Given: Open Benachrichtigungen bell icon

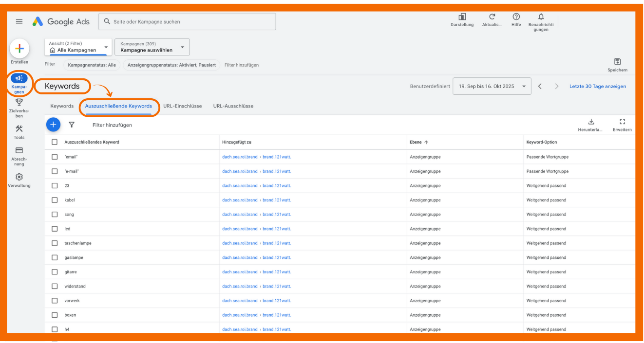Looking at the screenshot, I should tap(541, 17).
